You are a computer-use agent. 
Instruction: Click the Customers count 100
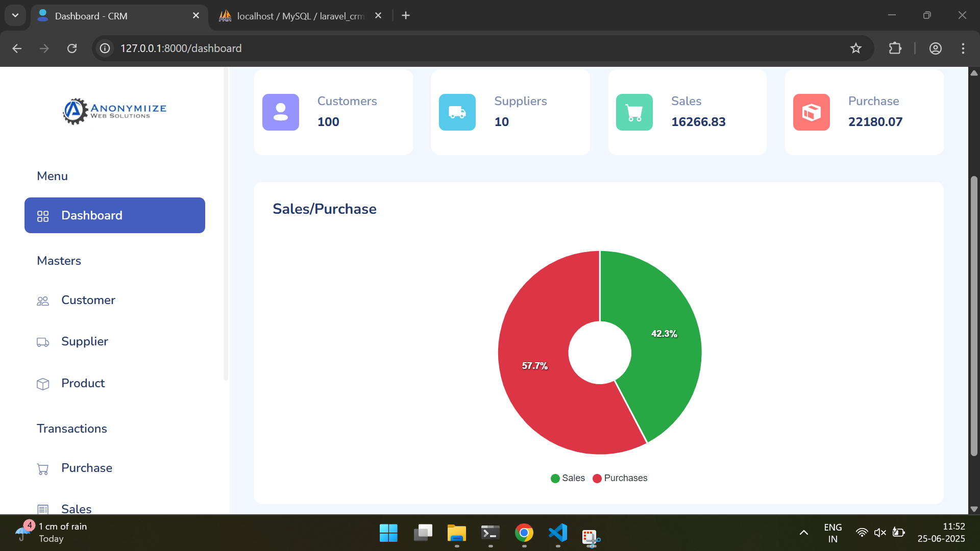tap(328, 122)
